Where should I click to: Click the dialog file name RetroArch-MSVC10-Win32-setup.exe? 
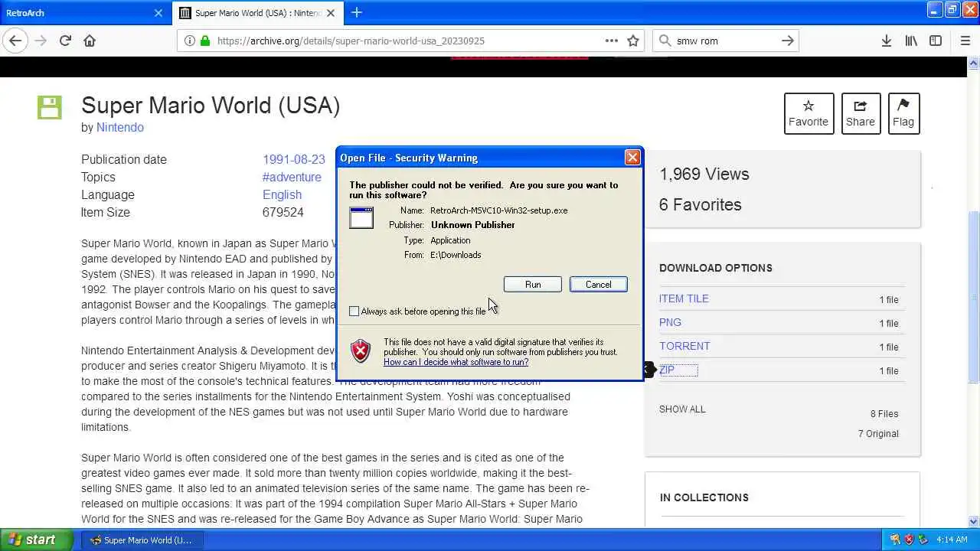pyautogui.click(x=499, y=210)
